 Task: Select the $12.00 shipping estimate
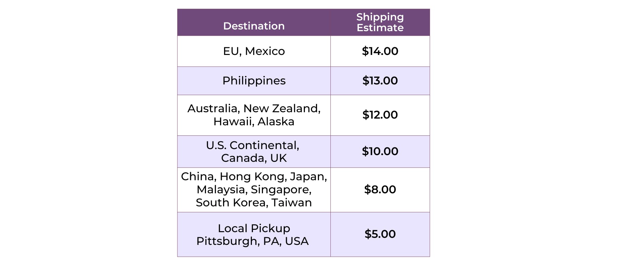(380, 115)
